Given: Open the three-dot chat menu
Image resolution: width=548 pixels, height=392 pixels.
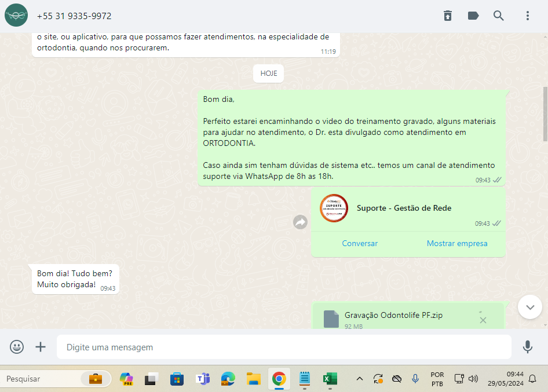Looking at the screenshot, I should point(528,16).
